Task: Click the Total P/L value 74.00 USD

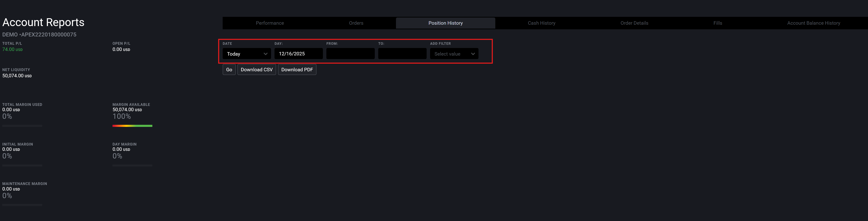Action: [x=12, y=49]
